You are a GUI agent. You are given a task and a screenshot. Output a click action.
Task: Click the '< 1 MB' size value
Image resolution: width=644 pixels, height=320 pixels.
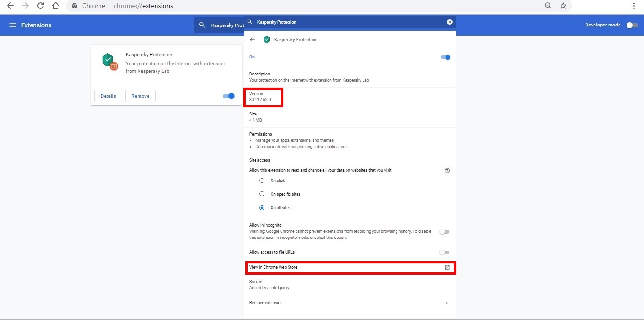tap(256, 120)
